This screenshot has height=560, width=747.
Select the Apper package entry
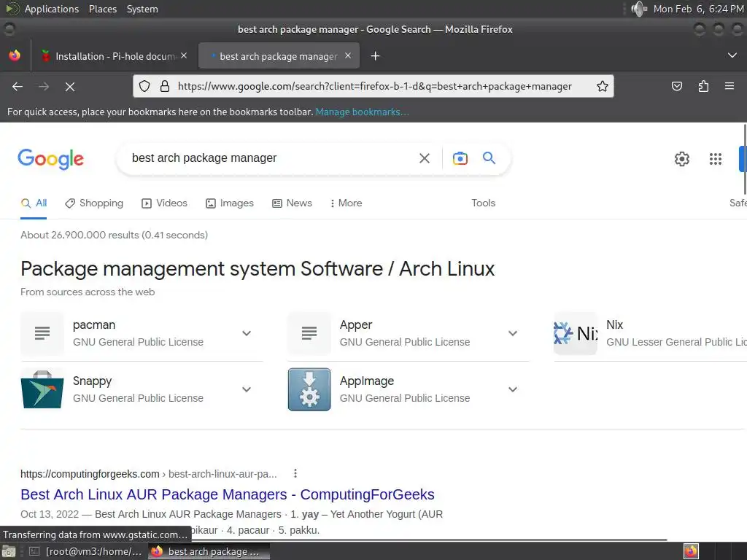click(409, 333)
